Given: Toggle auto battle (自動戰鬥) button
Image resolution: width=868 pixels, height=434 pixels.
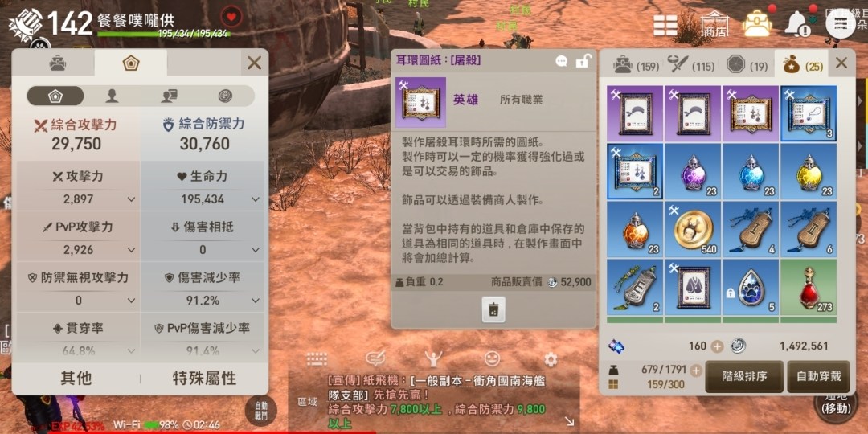Looking at the screenshot, I should click(x=260, y=410).
